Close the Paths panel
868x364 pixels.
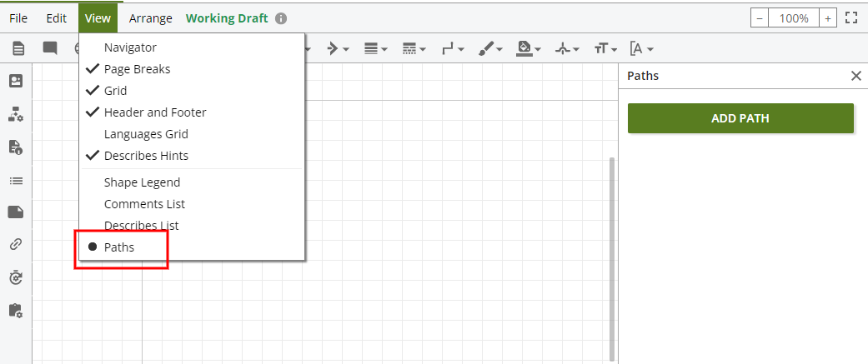point(855,76)
